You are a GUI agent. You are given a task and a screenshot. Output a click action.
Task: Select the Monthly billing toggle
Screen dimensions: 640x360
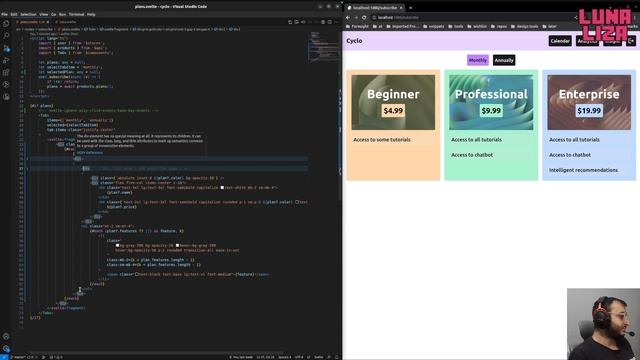(x=478, y=60)
